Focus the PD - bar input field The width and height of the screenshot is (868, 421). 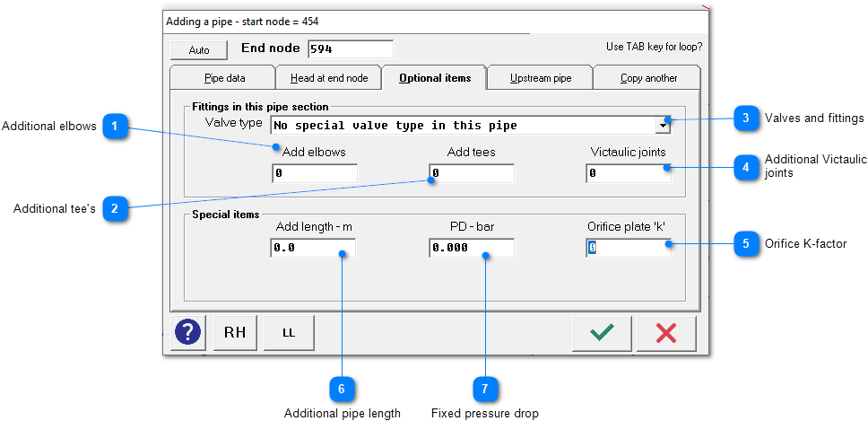click(472, 248)
